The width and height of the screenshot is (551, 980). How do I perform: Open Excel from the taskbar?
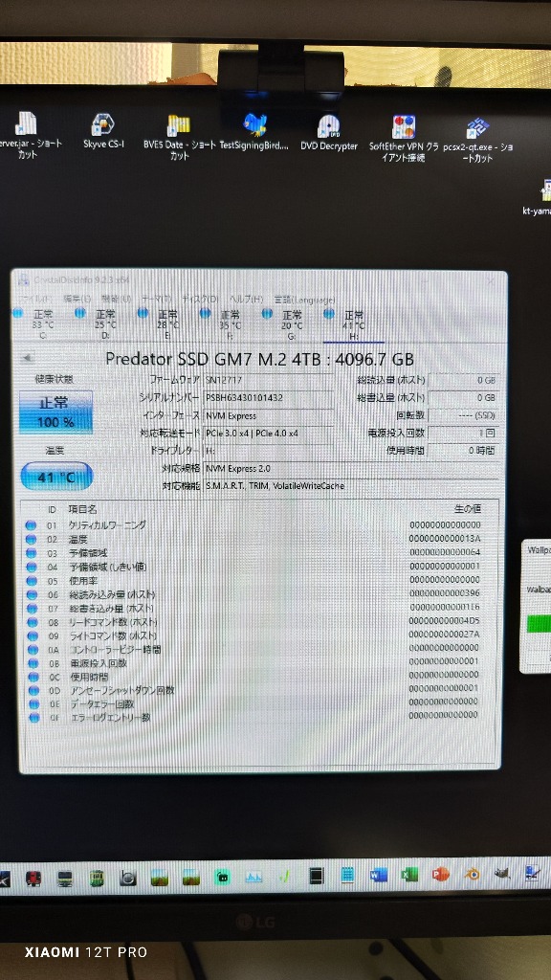[x=409, y=875]
